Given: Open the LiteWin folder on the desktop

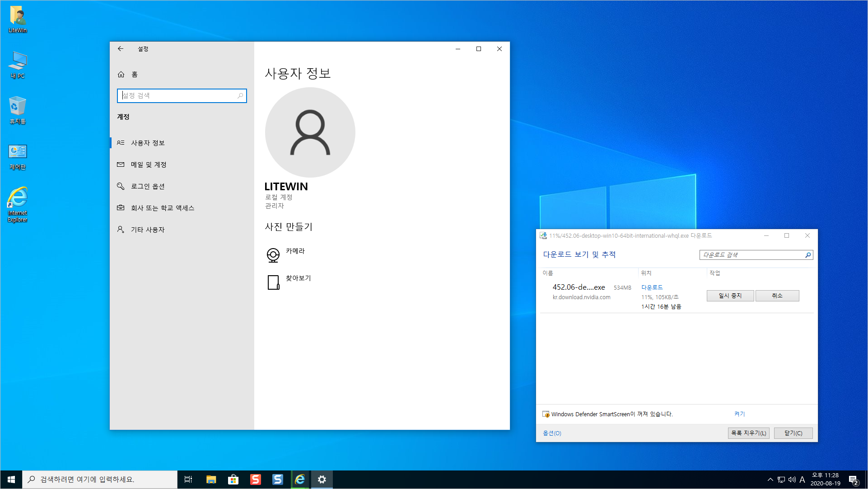Looking at the screenshot, I should 18,19.
